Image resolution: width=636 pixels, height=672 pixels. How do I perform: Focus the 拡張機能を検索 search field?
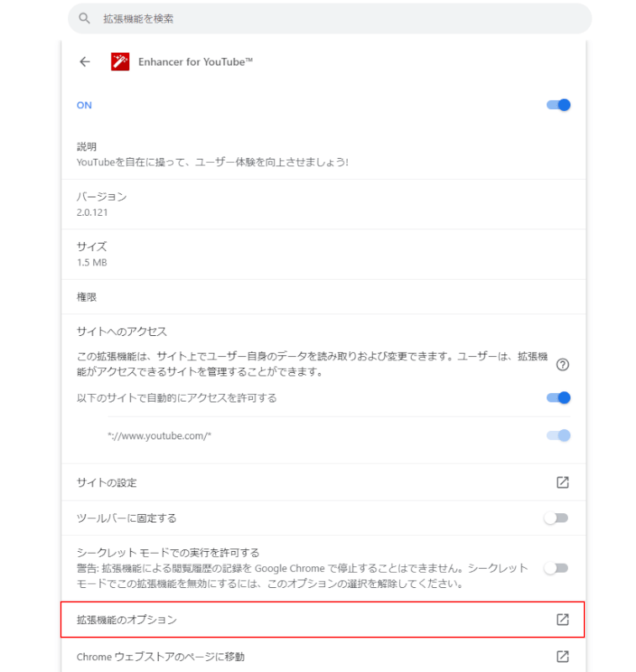[329, 18]
